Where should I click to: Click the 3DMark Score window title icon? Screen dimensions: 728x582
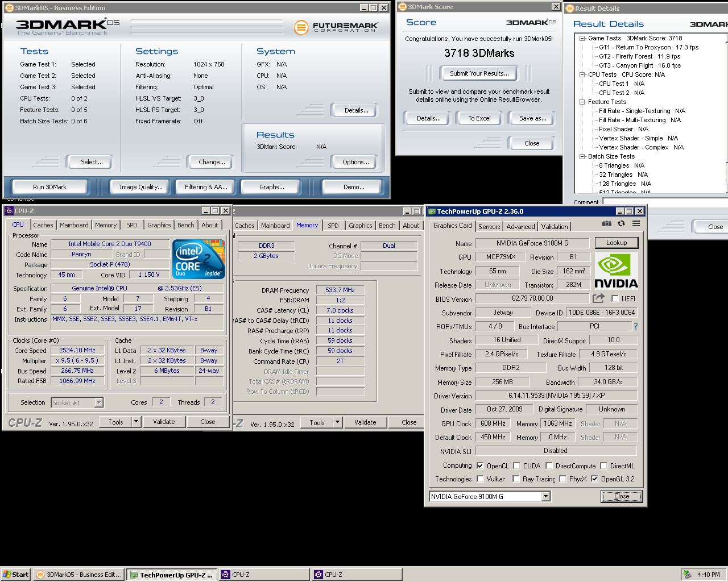[402, 7]
